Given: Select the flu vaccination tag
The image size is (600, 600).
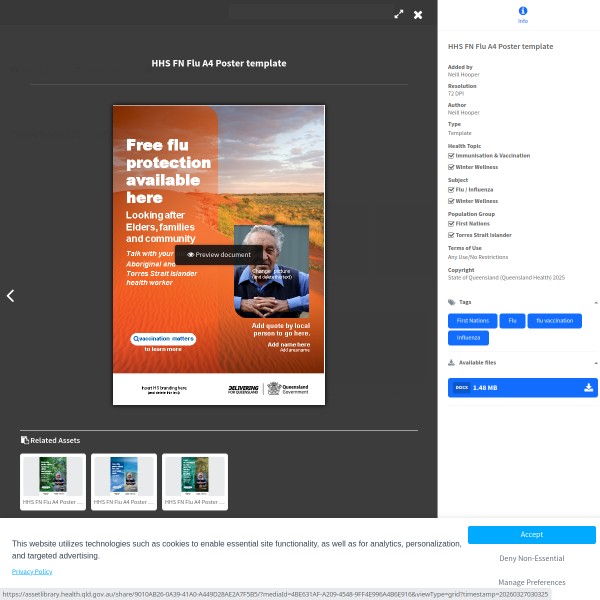Looking at the screenshot, I should pyautogui.click(x=554, y=321).
